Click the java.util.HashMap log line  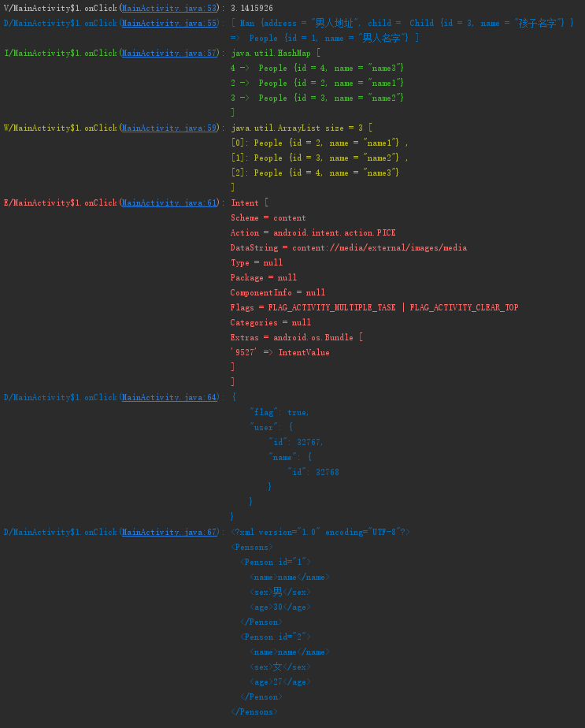pos(276,53)
